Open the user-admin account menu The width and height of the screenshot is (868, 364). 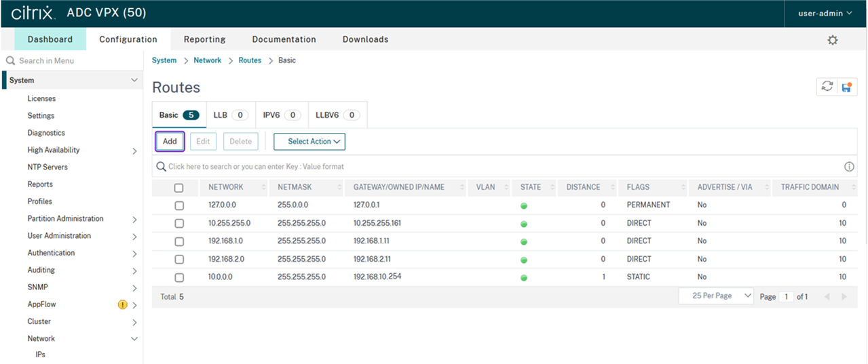click(824, 13)
